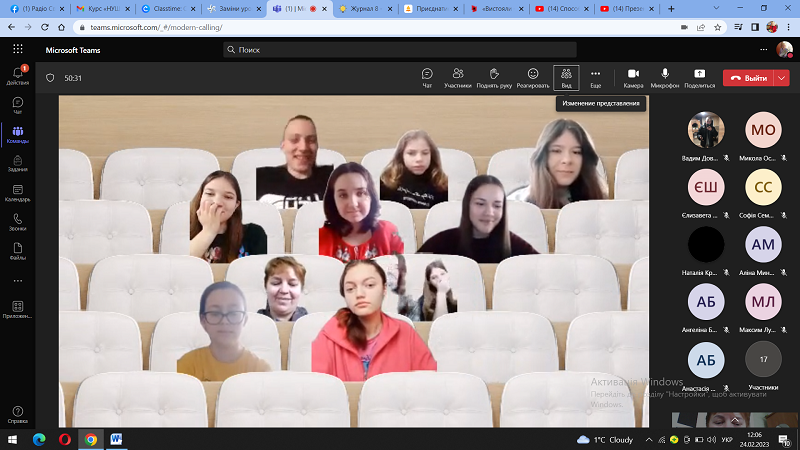Open Microsoft Word from the Windows taskbar
Image resolution: width=800 pixels, height=450 pixels.
click(x=116, y=439)
